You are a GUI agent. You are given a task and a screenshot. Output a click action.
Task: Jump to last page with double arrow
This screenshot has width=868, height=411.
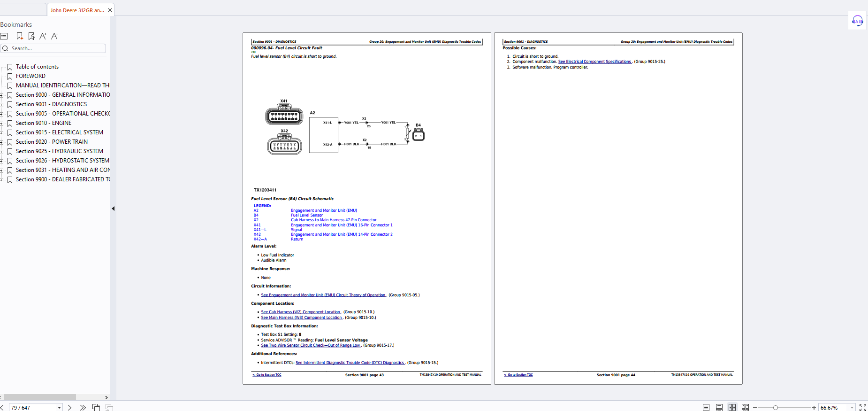click(x=83, y=407)
